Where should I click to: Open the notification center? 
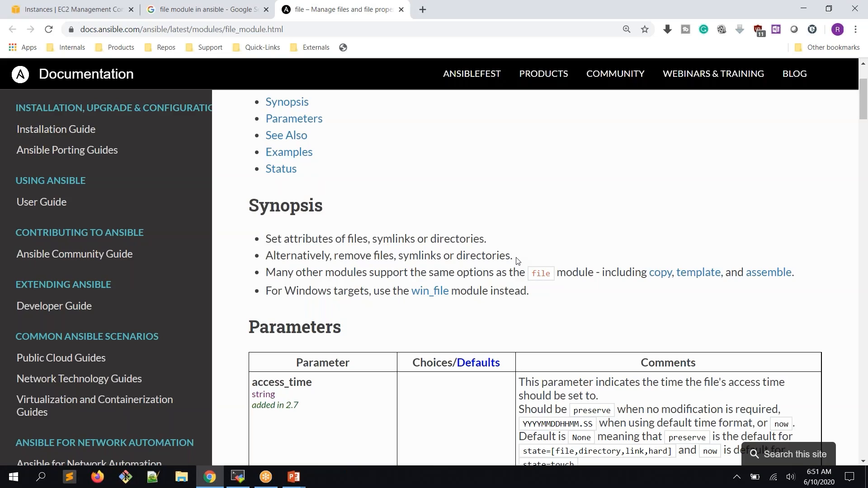[x=849, y=477]
